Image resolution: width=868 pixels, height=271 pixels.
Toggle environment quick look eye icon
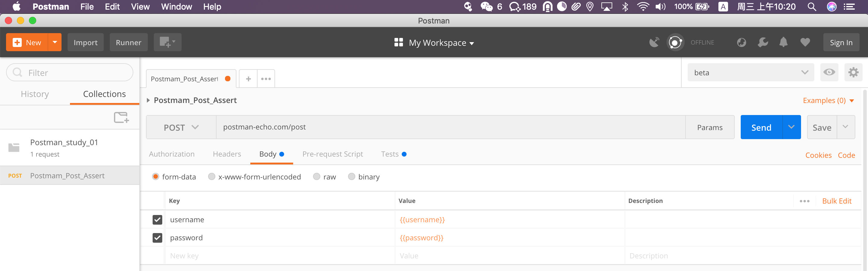pos(829,72)
